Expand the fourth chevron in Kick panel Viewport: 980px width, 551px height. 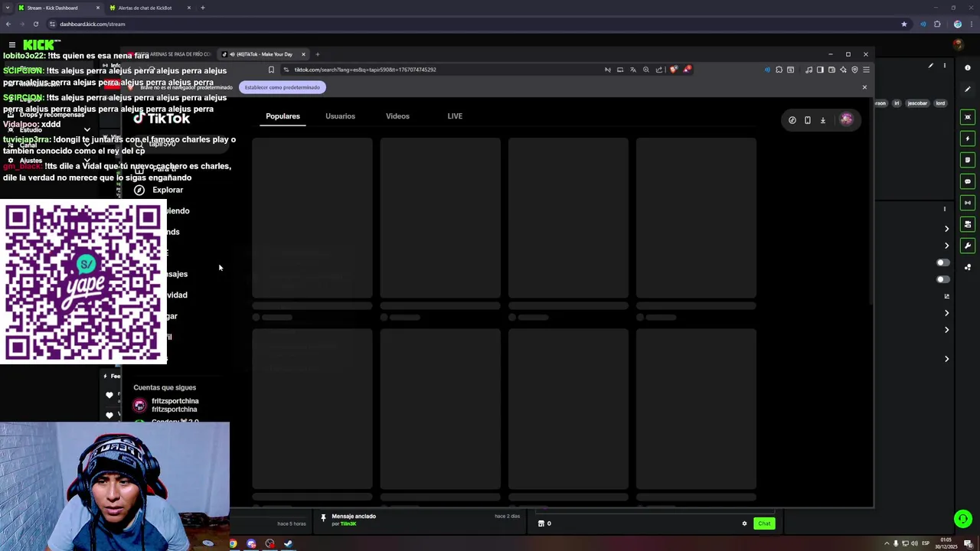pos(946,330)
